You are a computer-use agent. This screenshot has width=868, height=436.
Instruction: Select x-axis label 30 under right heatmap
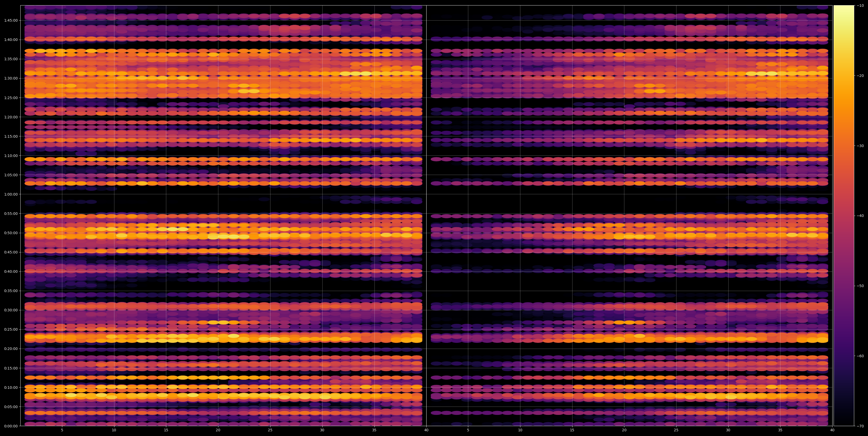coord(728,430)
